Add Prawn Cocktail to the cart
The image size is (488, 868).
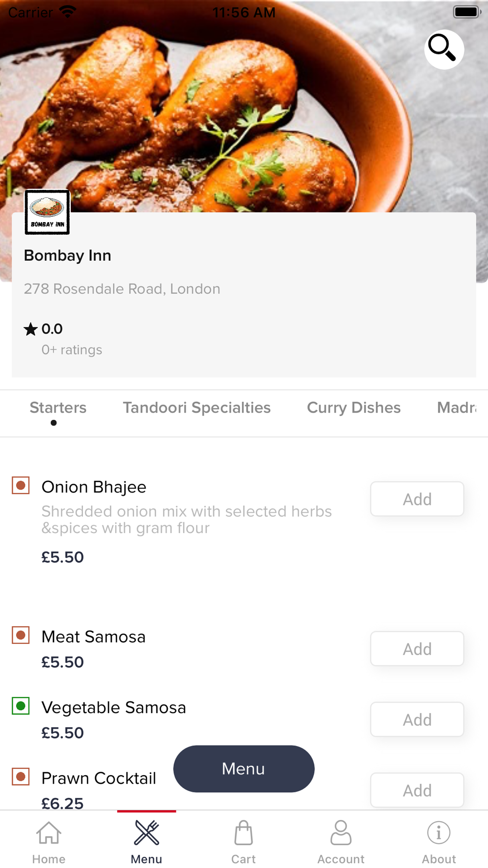[417, 790]
